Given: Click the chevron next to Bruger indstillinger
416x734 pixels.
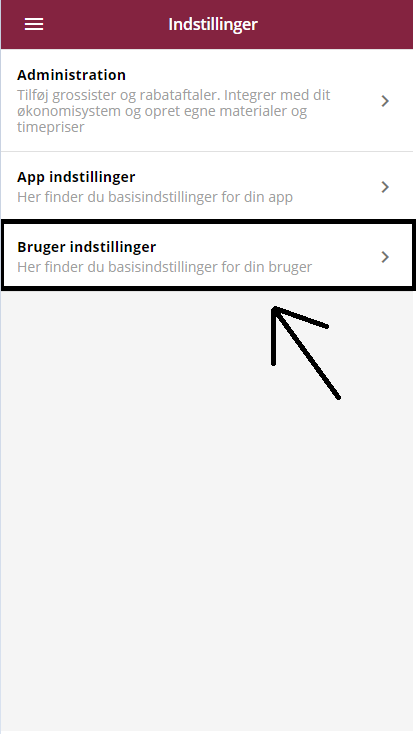Looking at the screenshot, I should click(x=385, y=257).
